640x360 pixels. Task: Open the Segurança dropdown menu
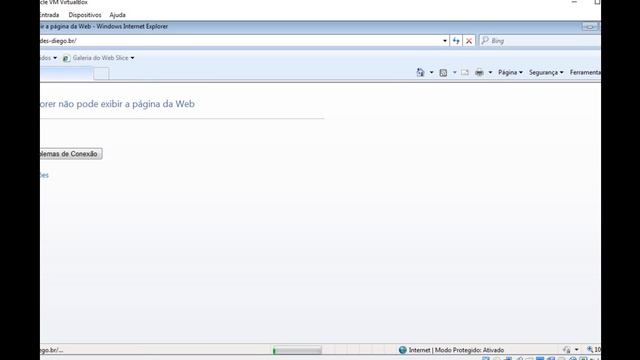(x=546, y=72)
